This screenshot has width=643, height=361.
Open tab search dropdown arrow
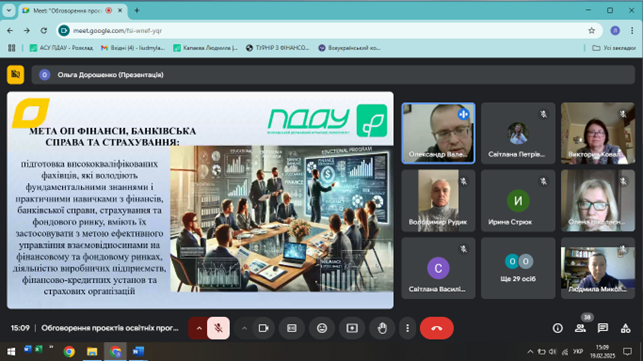9,10
